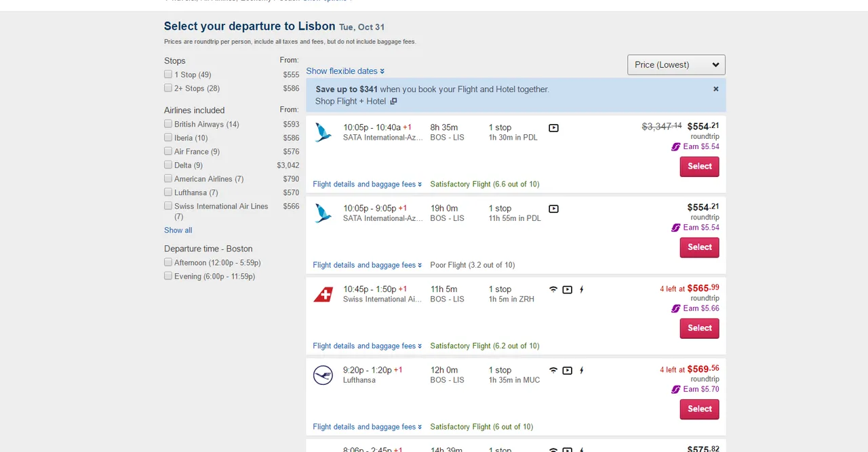Click the in-seat power icon on the Lufthansa flight
The image size is (868, 452).
pyautogui.click(x=581, y=371)
